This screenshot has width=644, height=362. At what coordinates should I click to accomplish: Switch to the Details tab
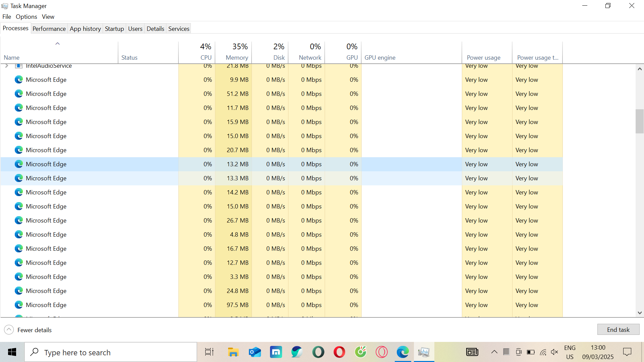tap(155, 29)
